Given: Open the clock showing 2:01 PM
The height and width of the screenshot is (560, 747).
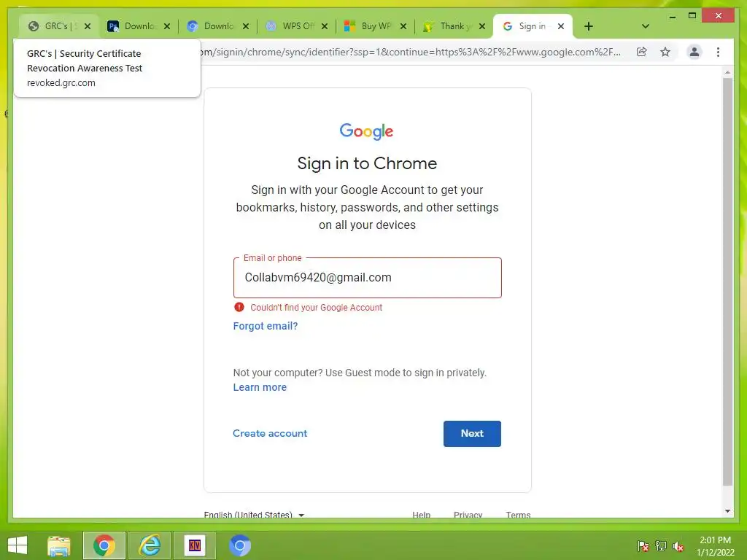Looking at the screenshot, I should click(x=716, y=545).
